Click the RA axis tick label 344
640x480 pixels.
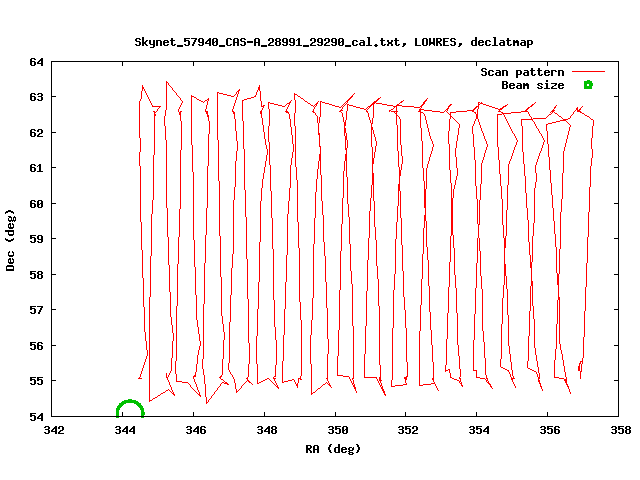click(x=125, y=430)
